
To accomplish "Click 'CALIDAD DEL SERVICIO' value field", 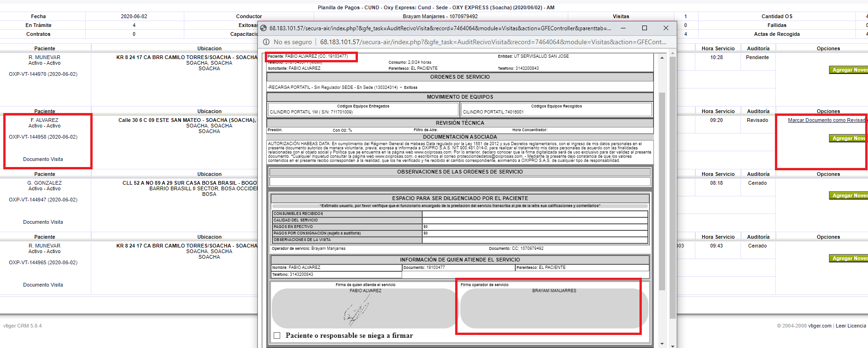I will pos(535,221).
